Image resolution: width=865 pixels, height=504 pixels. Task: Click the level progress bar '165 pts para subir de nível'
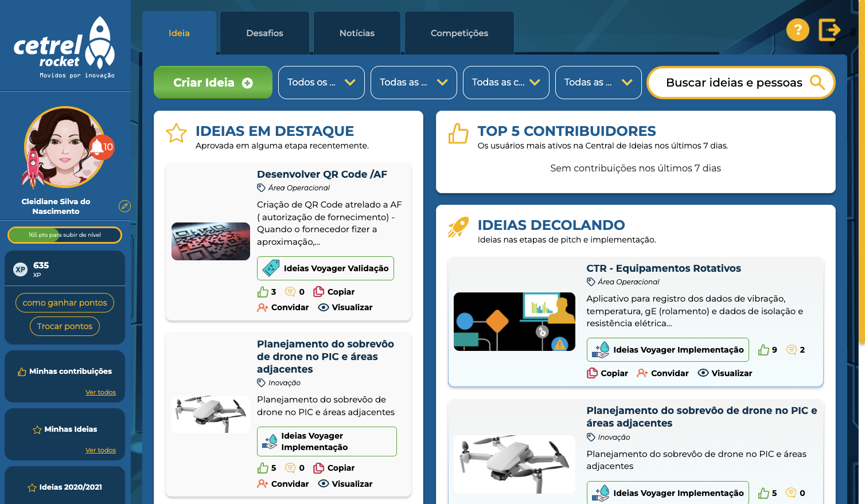65,235
